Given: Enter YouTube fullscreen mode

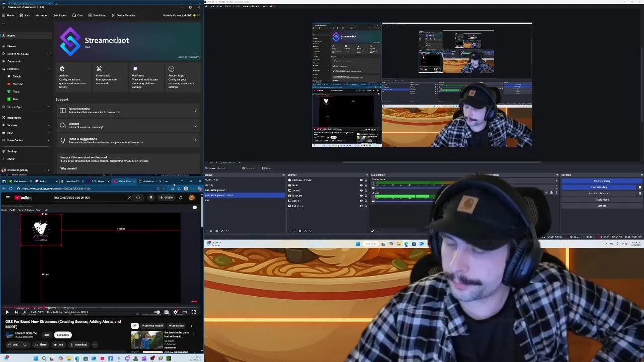Looking at the screenshot, I should coord(193,312).
